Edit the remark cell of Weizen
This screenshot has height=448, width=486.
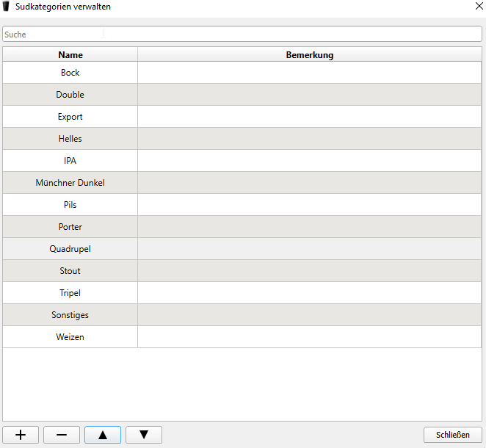point(309,337)
